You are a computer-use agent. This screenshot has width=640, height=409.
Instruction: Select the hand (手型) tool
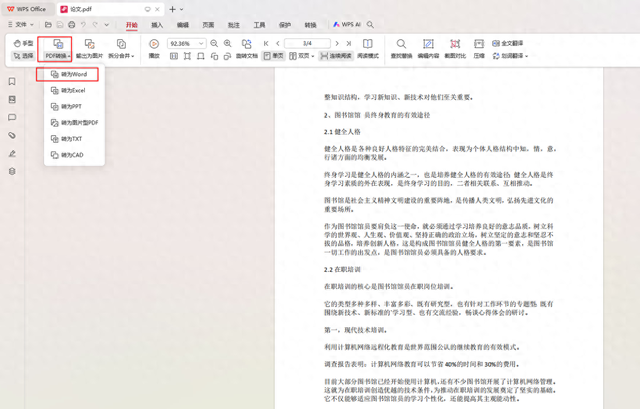23,43
